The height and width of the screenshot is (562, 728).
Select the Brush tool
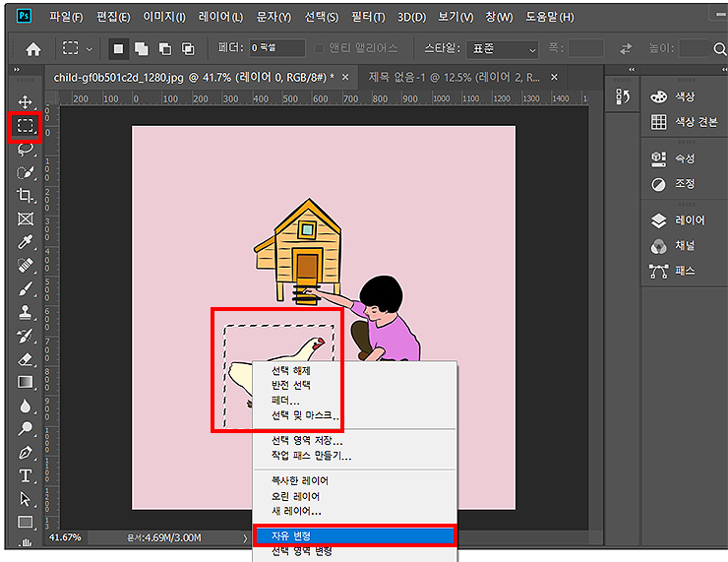click(25, 289)
